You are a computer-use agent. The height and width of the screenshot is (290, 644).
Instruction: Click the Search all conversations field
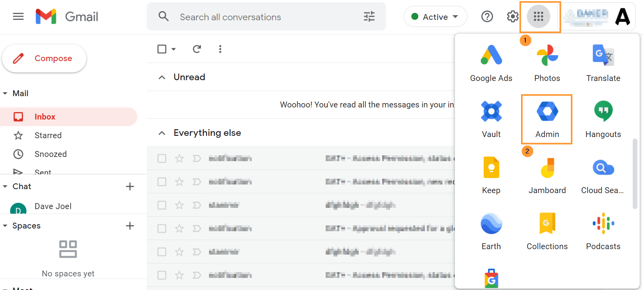pos(266,17)
